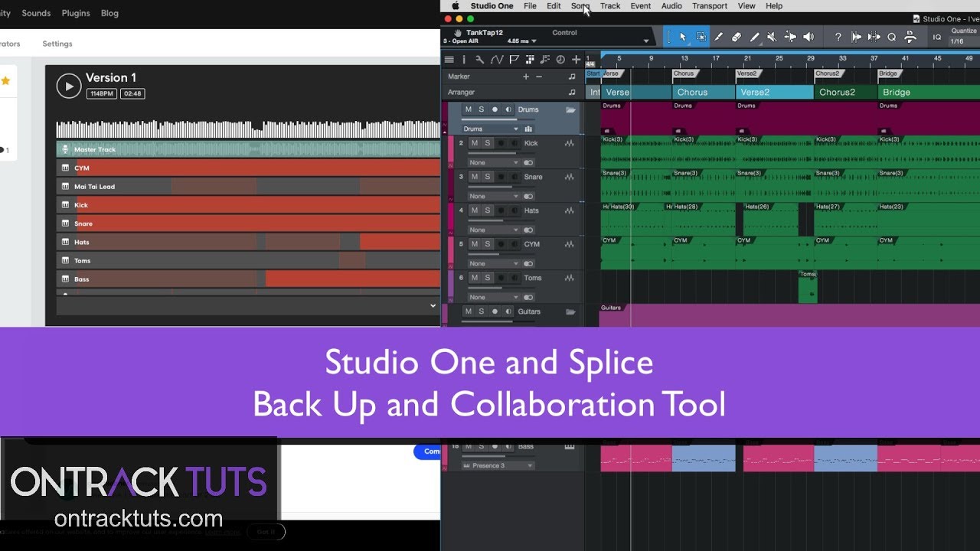Open the Sounds link in Splice

36,13
